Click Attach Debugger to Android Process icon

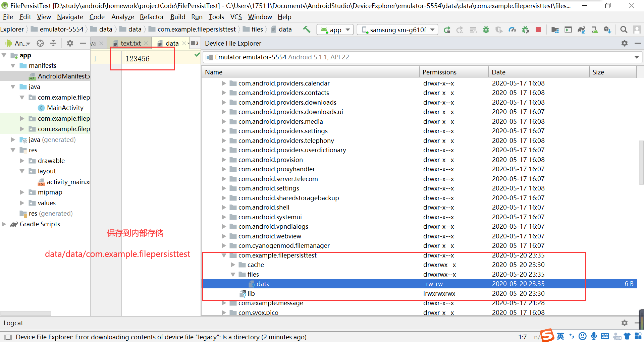(x=526, y=30)
